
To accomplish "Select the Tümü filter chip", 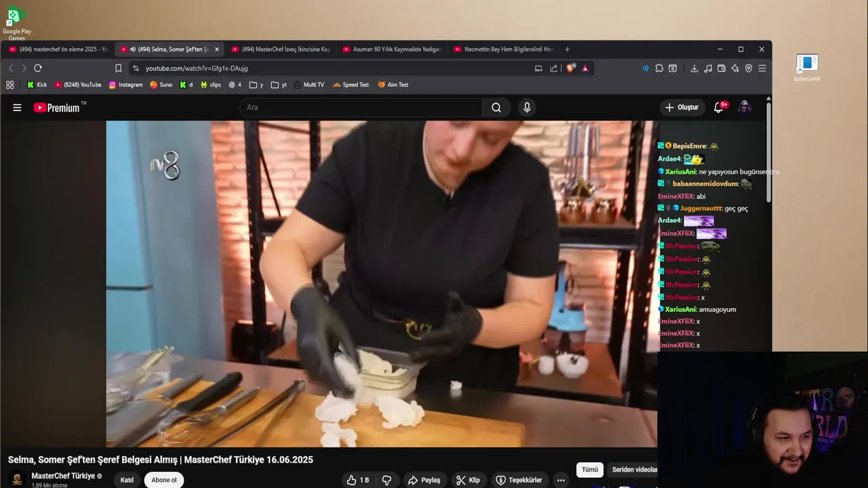I will [590, 470].
